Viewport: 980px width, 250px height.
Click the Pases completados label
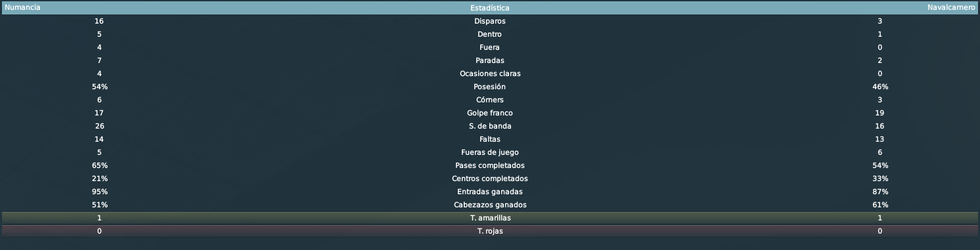point(490,165)
